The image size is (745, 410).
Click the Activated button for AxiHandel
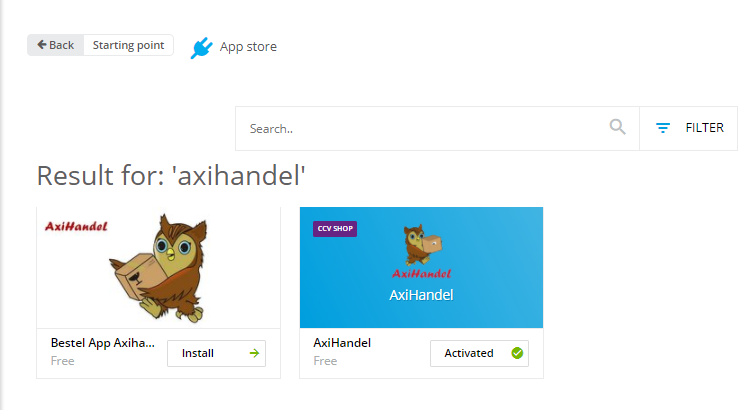[479, 353]
